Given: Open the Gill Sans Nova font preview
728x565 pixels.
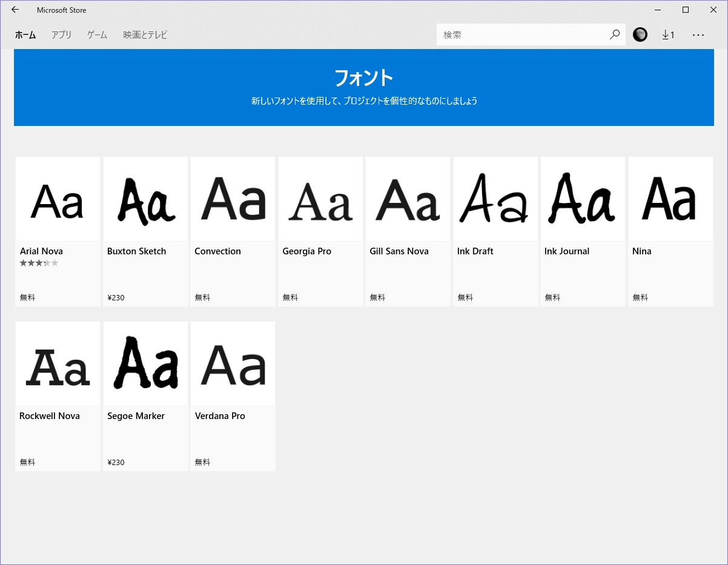Looking at the screenshot, I should click(408, 199).
